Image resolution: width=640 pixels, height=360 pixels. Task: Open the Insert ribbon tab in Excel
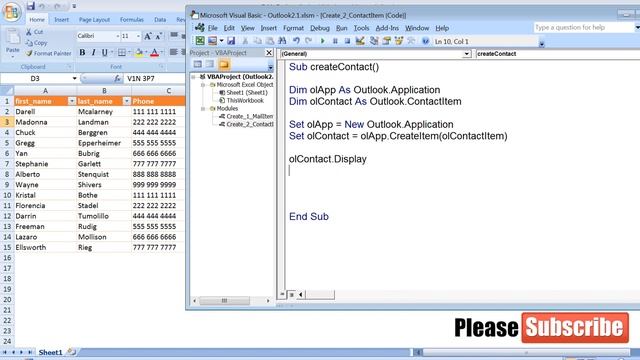click(x=62, y=20)
